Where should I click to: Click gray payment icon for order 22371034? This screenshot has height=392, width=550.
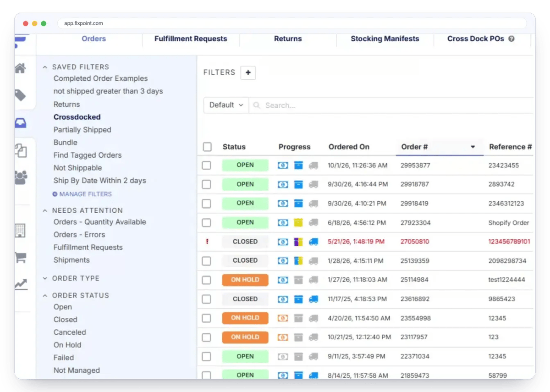pyautogui.click(x=283, y=356)
